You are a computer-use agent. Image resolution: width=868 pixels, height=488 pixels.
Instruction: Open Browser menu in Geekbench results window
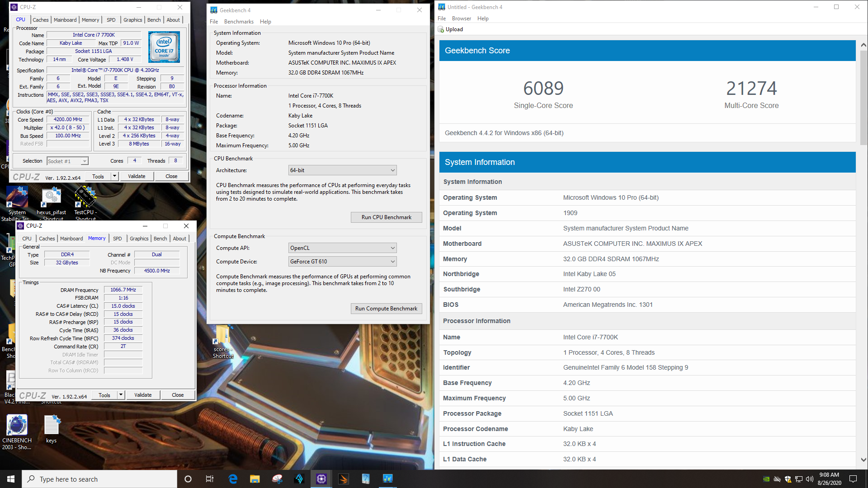tap(462, 19)
